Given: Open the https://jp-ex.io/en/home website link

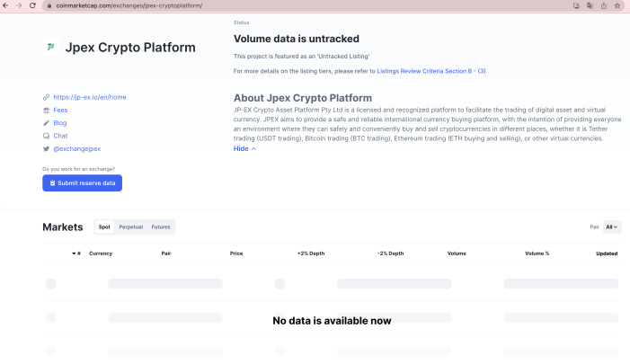Looking at the screenshot, I should (x=89, y=97).
